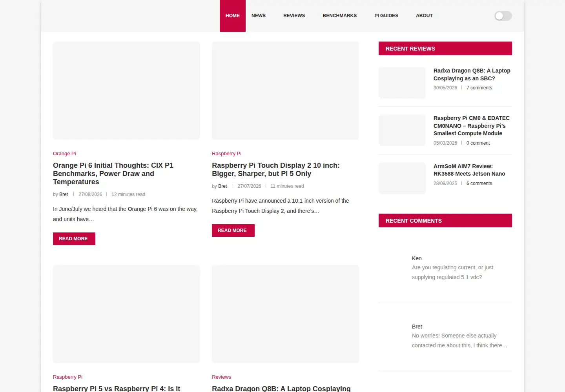Open ArmSoM AIM7 Review sidebar link
The image size is (565, 392).
tap(469, 170)
